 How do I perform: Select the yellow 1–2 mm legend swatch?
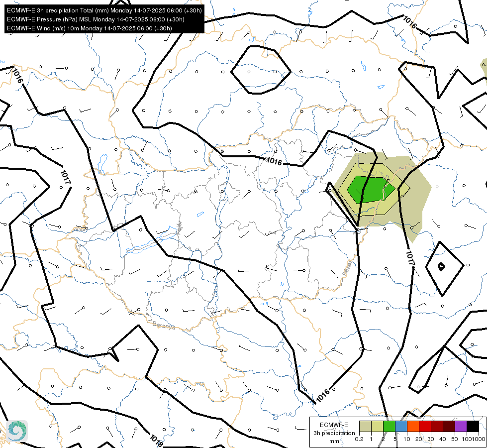pyautogui.click(x=377, y=426)
